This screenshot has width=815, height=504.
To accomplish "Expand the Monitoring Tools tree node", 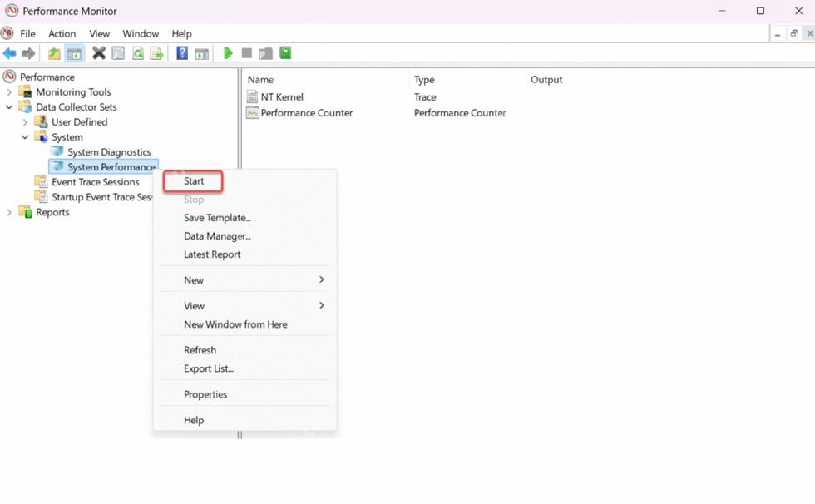I will [9, 92].
